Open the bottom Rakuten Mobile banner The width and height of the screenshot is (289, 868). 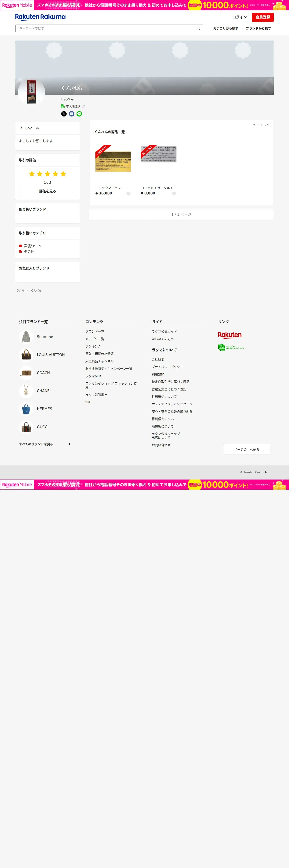(x=144, y=484)
